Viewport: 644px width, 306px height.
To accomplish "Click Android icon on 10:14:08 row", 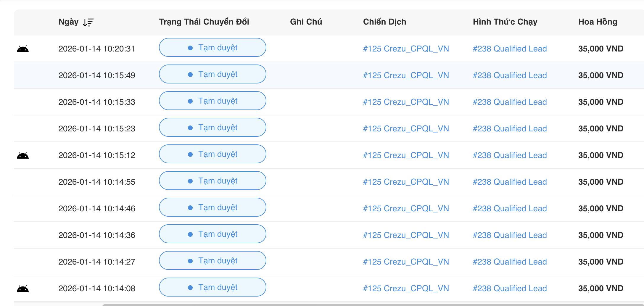I will pyautogui.click(x=23, y=289).
